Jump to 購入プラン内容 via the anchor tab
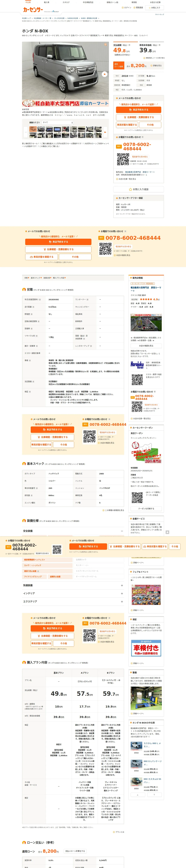This screenshot has width=186, height=868. tap(59, 278)
